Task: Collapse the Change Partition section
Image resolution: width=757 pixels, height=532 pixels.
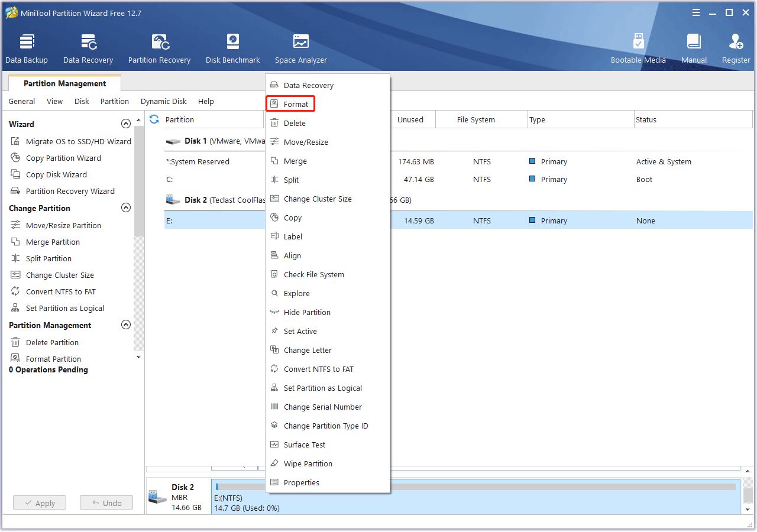Action: coord(125,208)
